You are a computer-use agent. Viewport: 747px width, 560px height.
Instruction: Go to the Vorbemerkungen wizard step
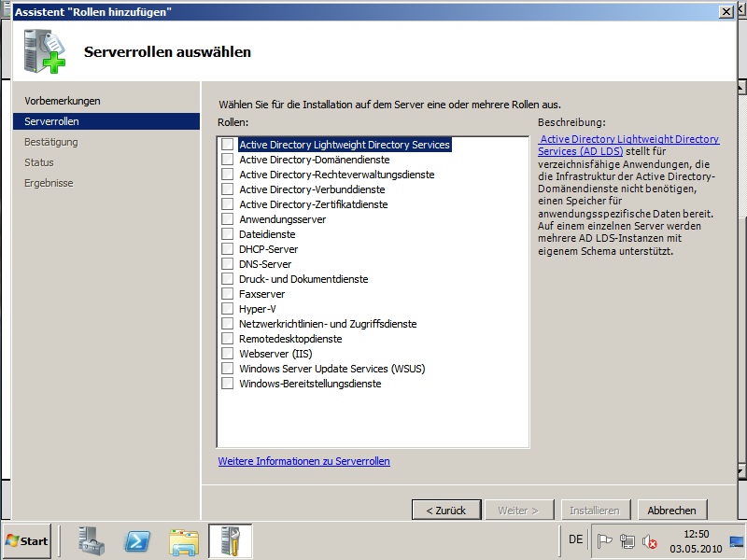pyautogui.click(x=63, y=101)
